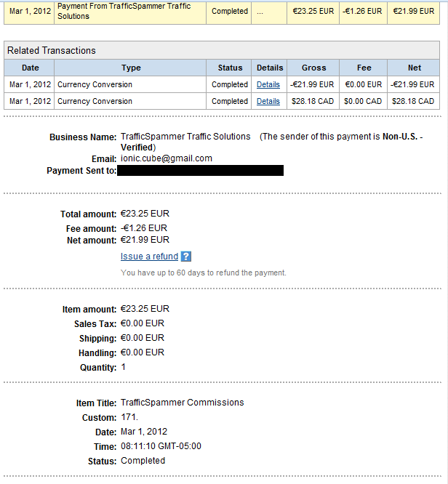The width and height of the screenshot is (448, 484).
Task: Click the Net amount value €21.99 EUR
Action: coord(145,240)
